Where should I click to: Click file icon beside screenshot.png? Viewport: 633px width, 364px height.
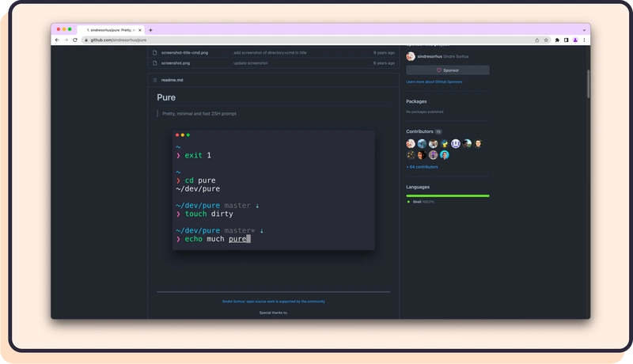[x=154, y=63]
